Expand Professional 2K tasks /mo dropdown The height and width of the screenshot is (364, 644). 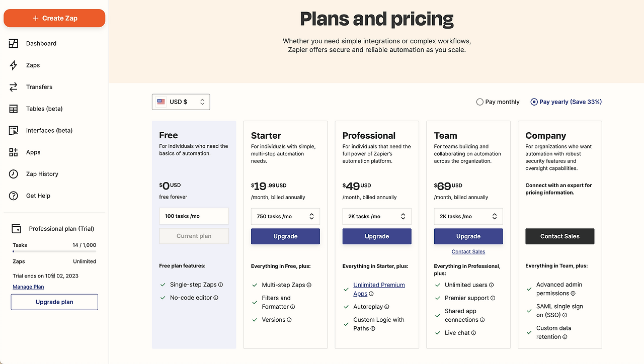point(377,217)
